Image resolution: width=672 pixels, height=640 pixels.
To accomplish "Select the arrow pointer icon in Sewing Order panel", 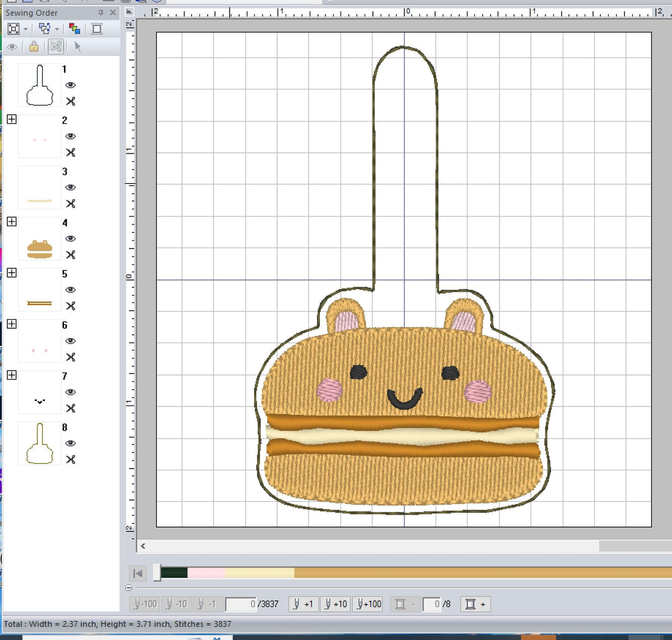I will [x=77, y=47].
